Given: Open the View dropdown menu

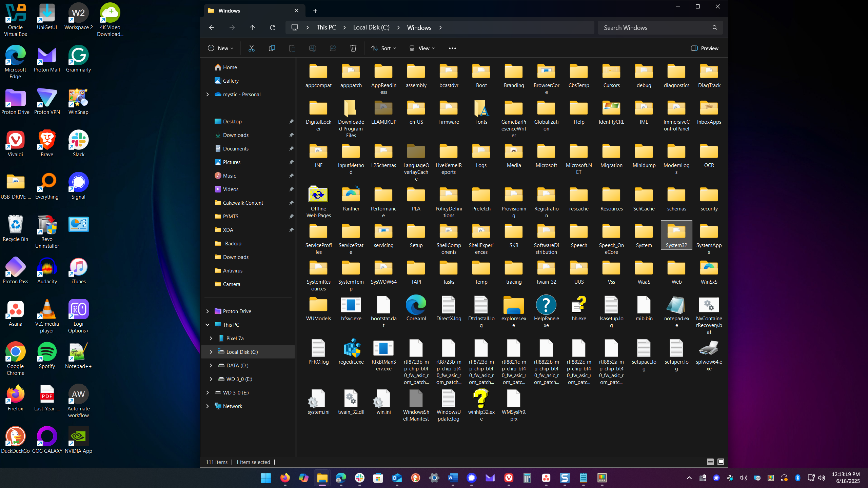Looking at the screenshot, I should coord(422,48).
